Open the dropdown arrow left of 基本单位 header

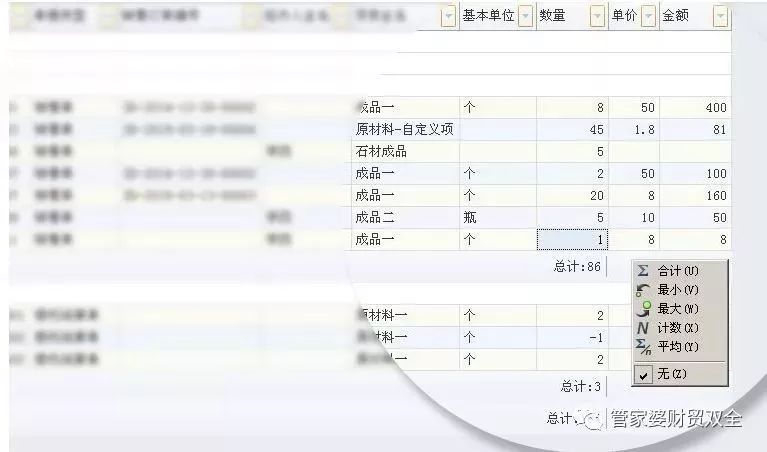click(x=448, y=17)
